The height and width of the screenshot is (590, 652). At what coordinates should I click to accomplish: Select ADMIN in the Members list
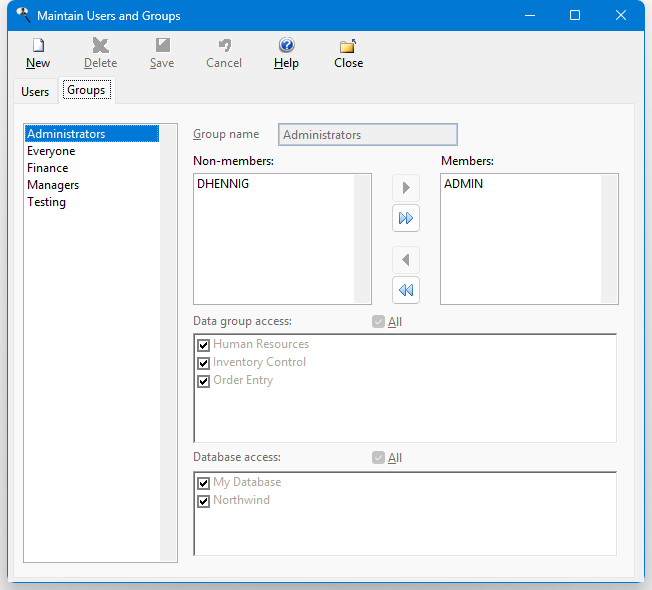click(x=464, y=184)
